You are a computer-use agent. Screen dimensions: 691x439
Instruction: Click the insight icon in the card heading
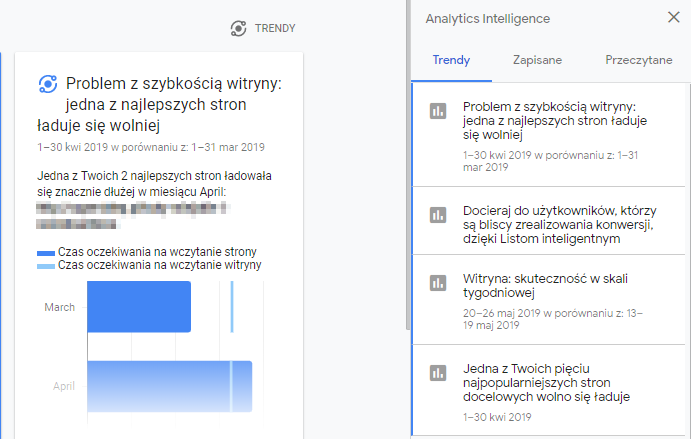[48, 84]
